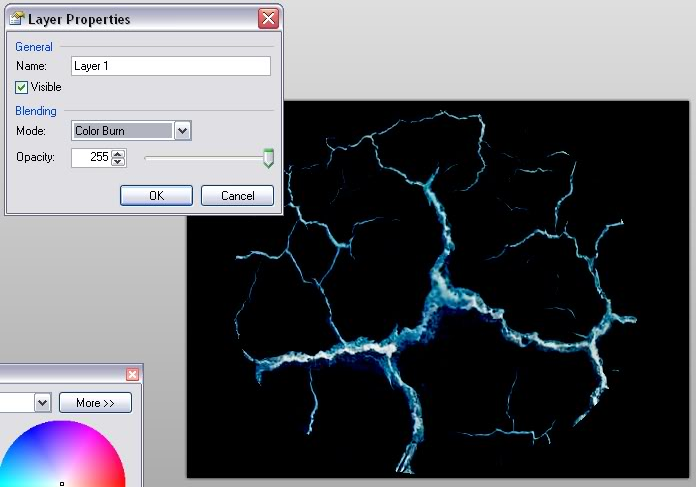This screenshot has height=487, width=696.
Task: Close the Layer Properties dialog
Action: click(x=268, y=19)
